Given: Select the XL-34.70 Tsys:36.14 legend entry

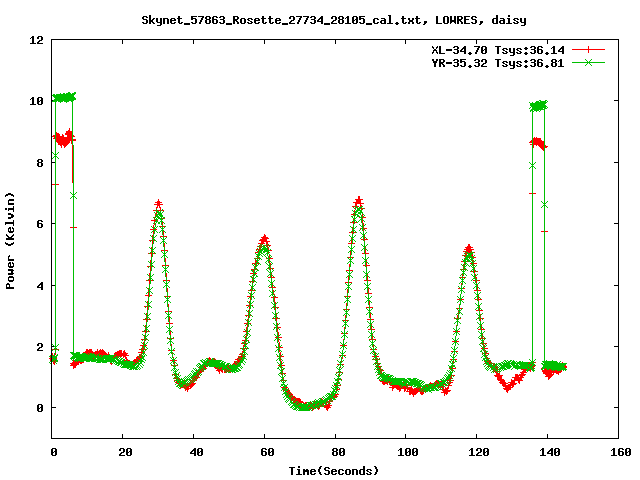Looking at the screenshot, I should pyautogui.click(x=498, y=50).
